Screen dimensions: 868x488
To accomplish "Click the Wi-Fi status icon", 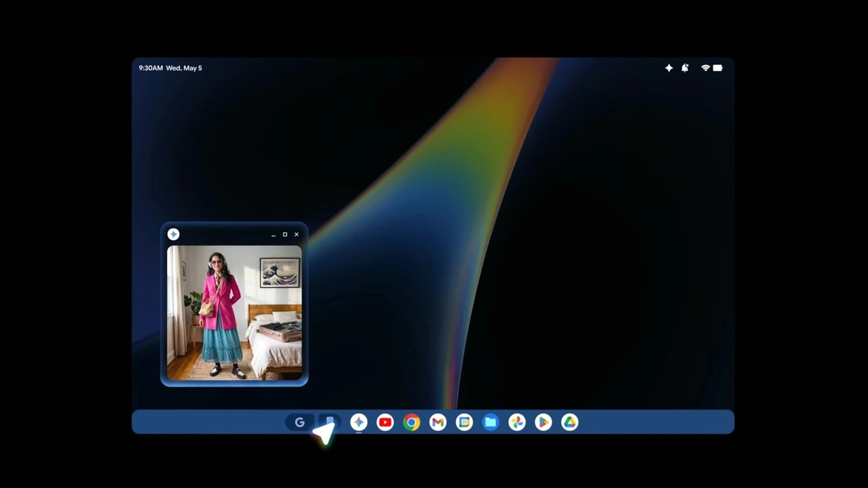I will [x=705, y=68].
